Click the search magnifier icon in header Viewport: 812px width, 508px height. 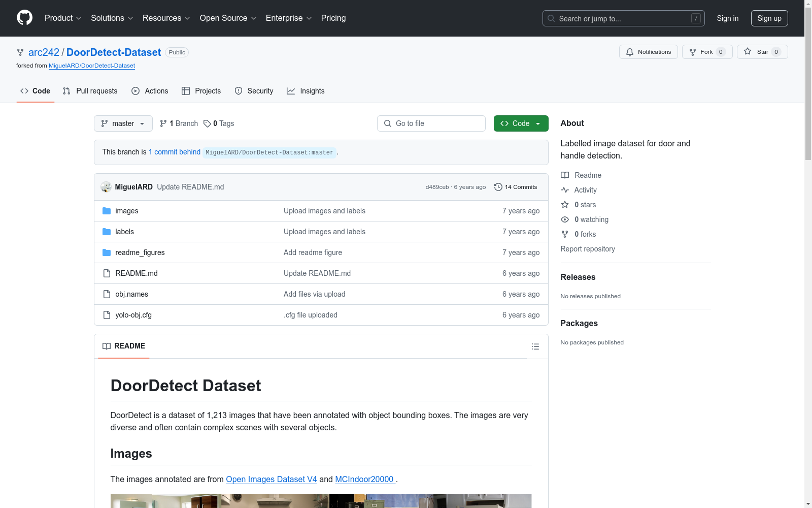551,18
